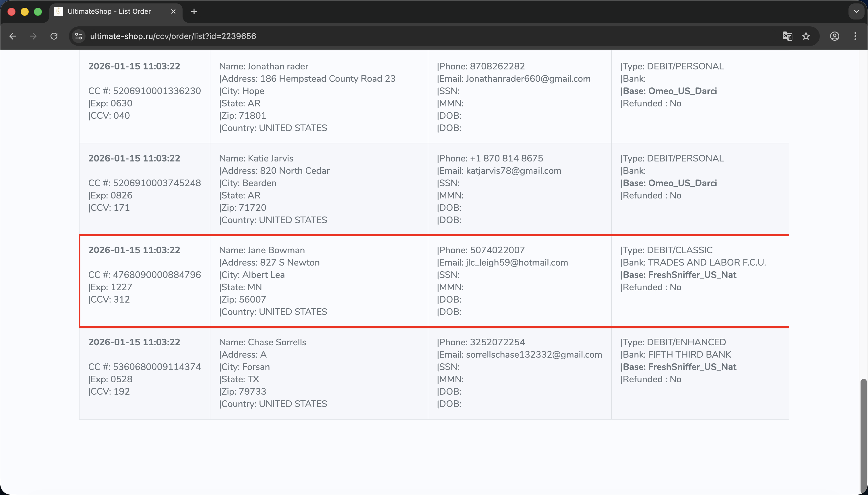Open the site information icon in address bar
868x495 pixels.
pyautogui.click(x=79, y=36)
